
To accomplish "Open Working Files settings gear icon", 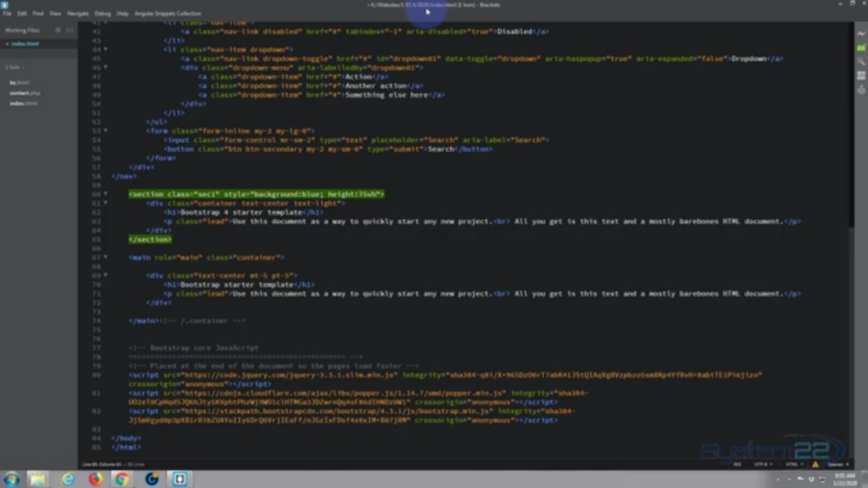I will coord(58,30).
